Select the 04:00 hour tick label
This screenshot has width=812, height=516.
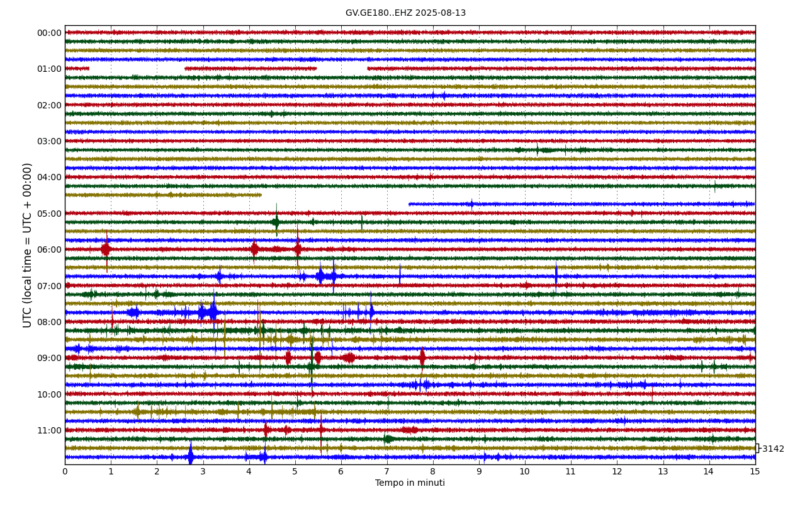coord(49,177)
